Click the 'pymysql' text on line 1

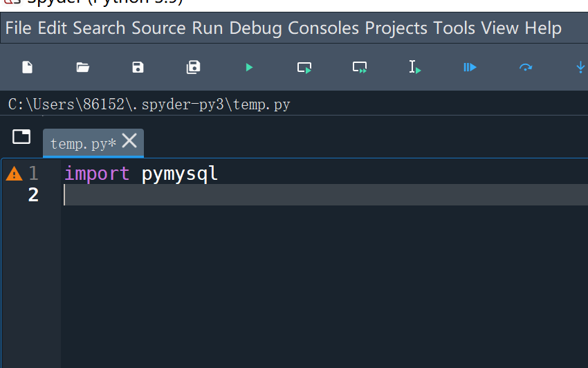tap(180, 174)
